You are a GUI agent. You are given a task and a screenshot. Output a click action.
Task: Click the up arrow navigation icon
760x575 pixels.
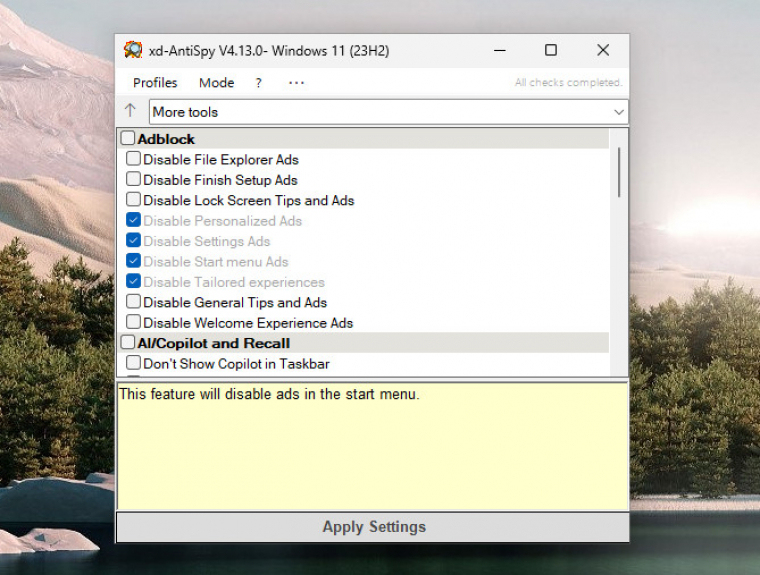click(130, 111)
